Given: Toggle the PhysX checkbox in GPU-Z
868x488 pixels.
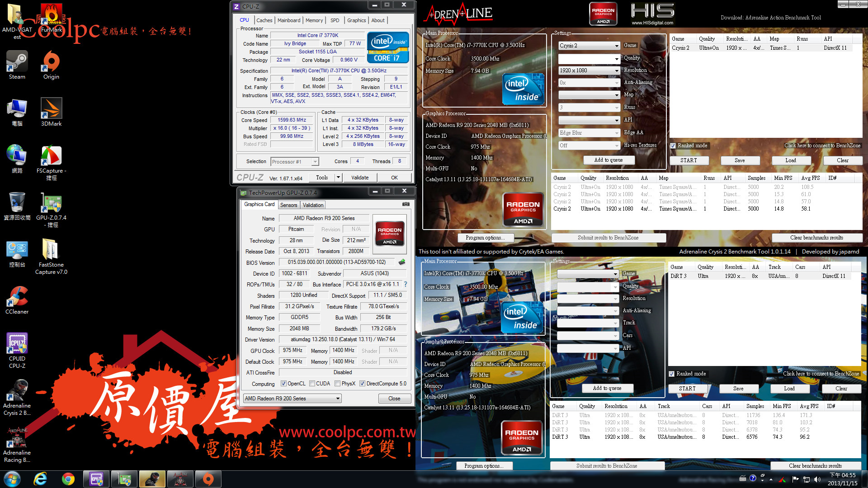Looking at the screenshot, I should tap(337, 384).
